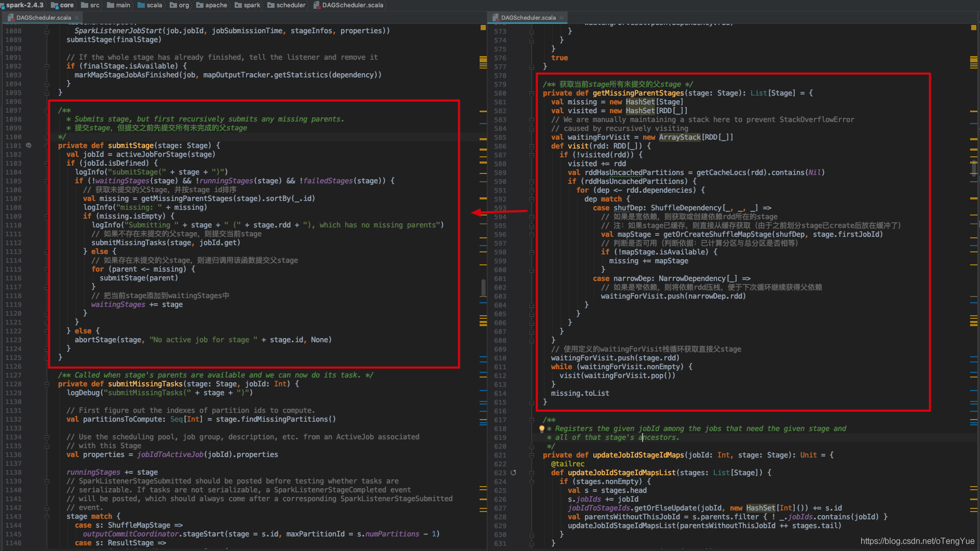Fold the if (jobId.isDefined) block on line 1103

pyautogui.click(x=47, y=163)
